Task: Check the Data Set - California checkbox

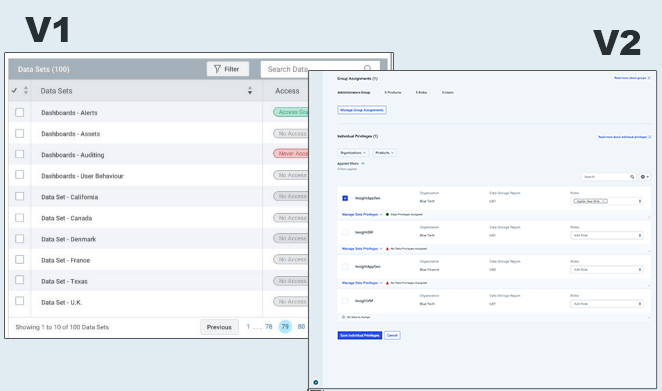Action: (x=19, y=196)
